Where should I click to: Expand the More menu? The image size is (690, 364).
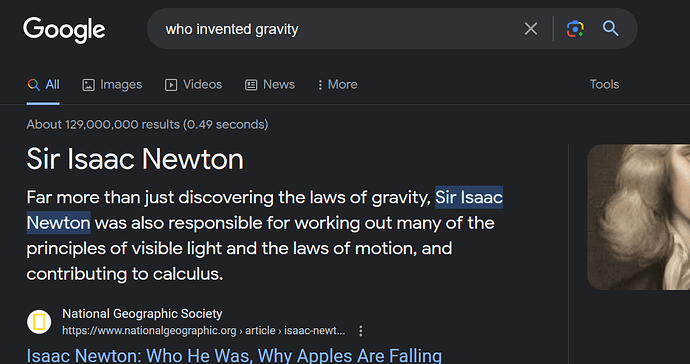click(338, 85)
